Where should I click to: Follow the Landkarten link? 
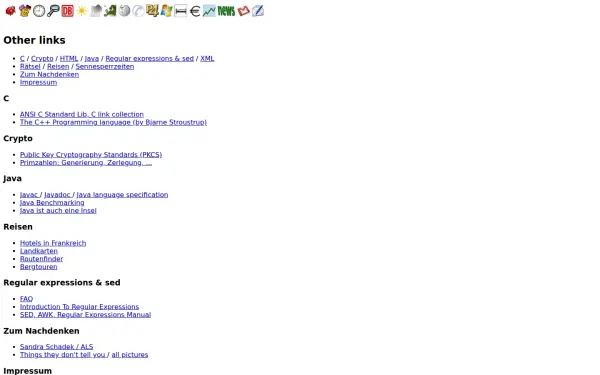pyautogui.click(x=39, y=251)
